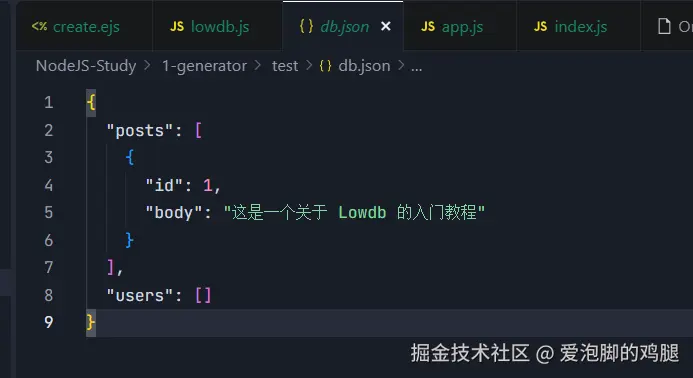
Task: Open NodeJS-Study breadcrumb segment
Action: [86, 66]
